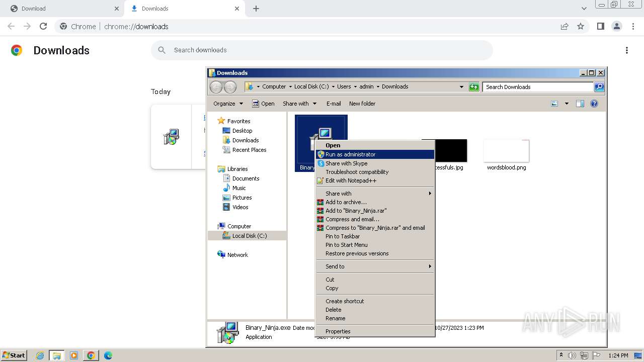Select Add to archive... option

click(375, 202)
